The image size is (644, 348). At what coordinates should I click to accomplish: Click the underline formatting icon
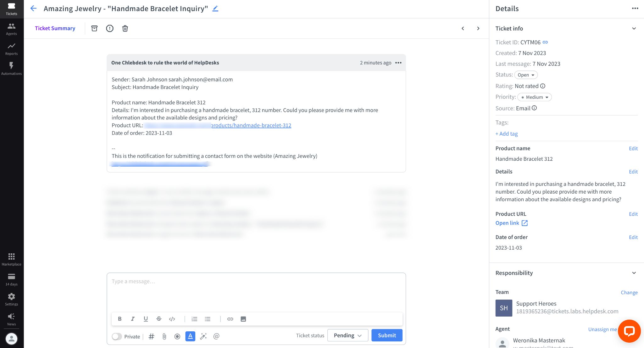[x=145, y=319]
